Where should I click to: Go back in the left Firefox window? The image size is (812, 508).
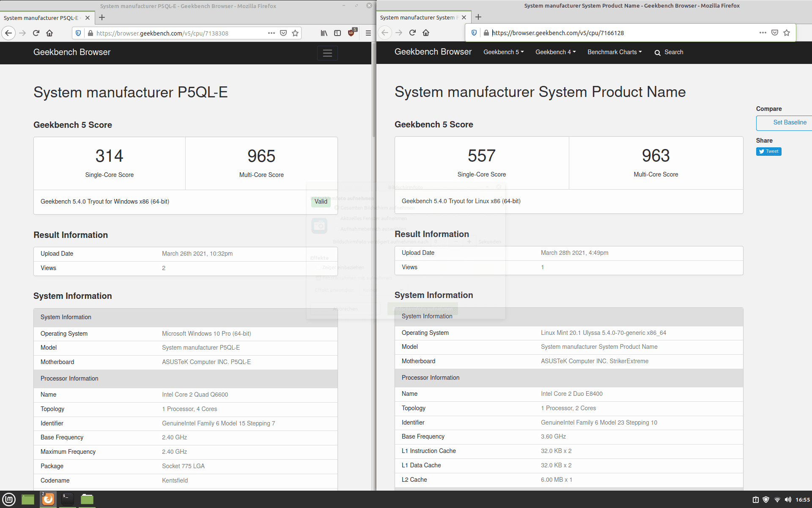[8, 33]
